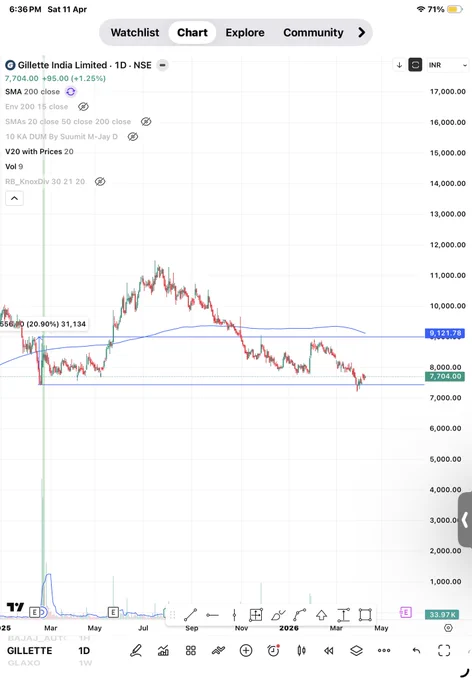Select the SMA 200 close legend

point(33,92)
